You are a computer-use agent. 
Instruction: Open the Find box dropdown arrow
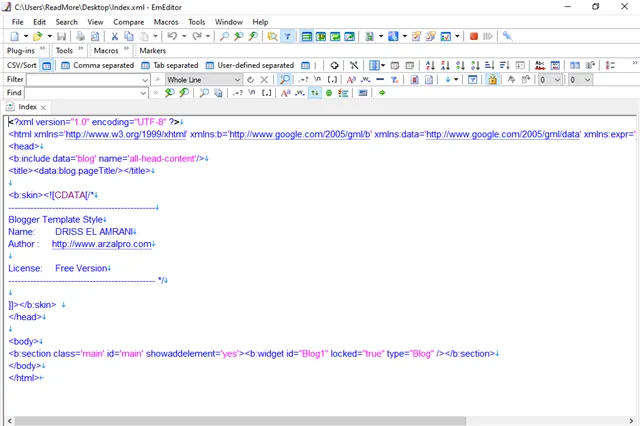click(143, 93)
